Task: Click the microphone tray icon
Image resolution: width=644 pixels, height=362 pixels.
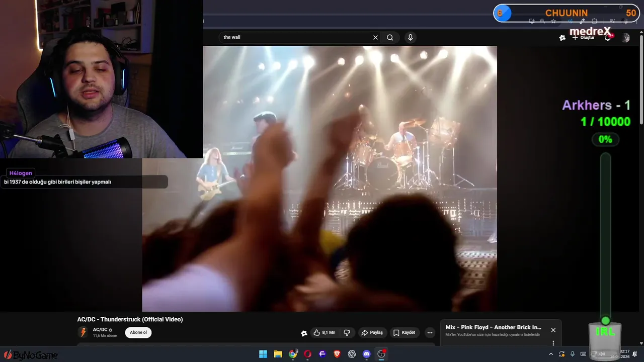Action: click(x=573, y=354)
